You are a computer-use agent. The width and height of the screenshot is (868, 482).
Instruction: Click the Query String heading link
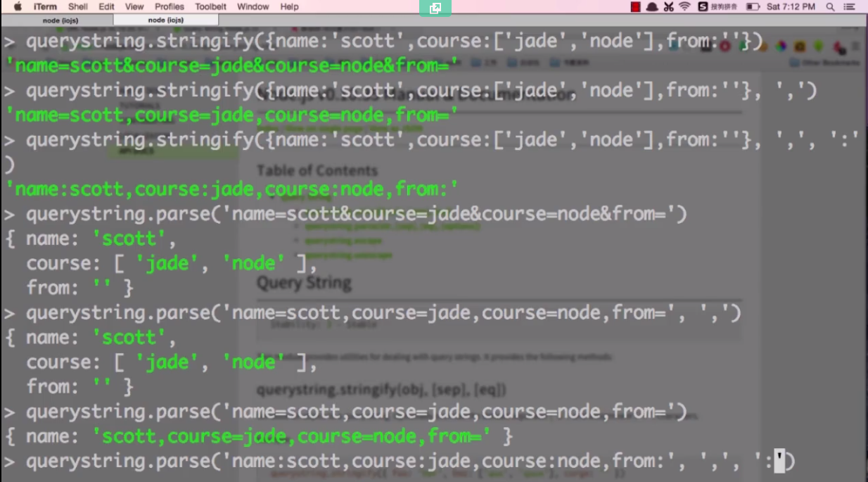point(304,282)
